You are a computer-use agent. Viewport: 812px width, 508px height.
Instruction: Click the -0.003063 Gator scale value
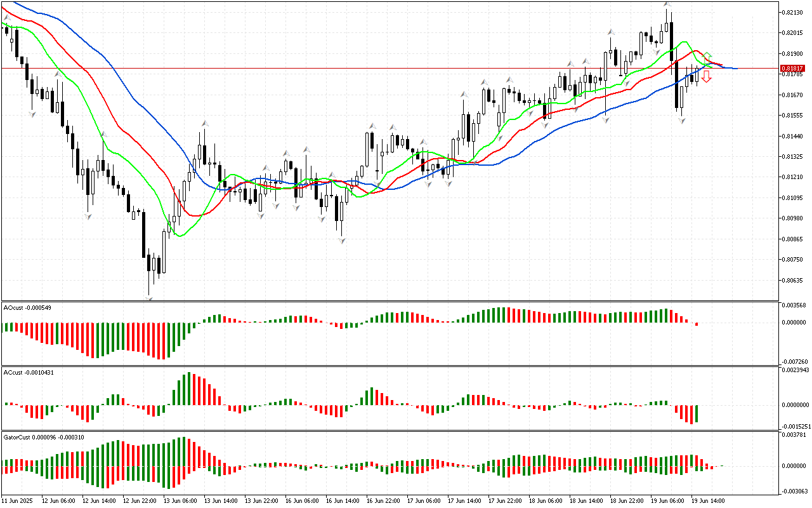(794, 491)
